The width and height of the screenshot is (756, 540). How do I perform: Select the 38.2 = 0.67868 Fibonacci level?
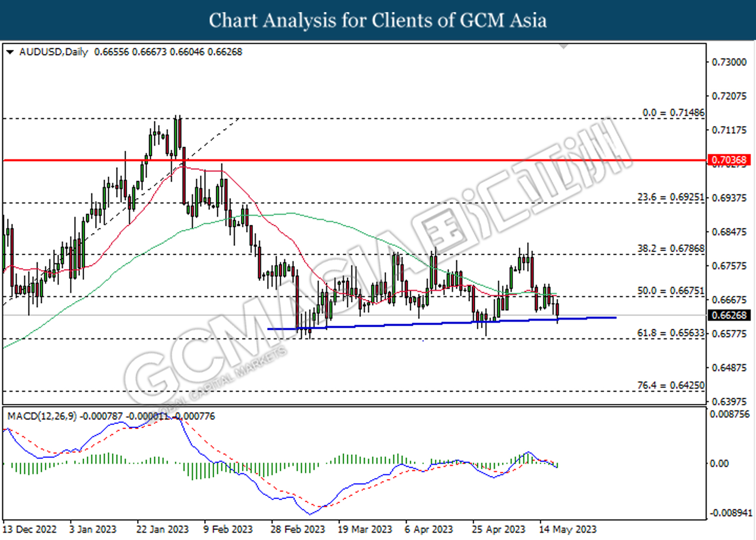pos(670,249)
